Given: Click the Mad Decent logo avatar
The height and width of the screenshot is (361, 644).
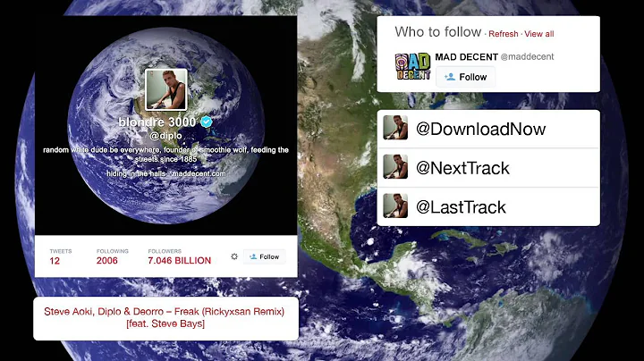Looking at the screenshot, I should pos(412,66).
